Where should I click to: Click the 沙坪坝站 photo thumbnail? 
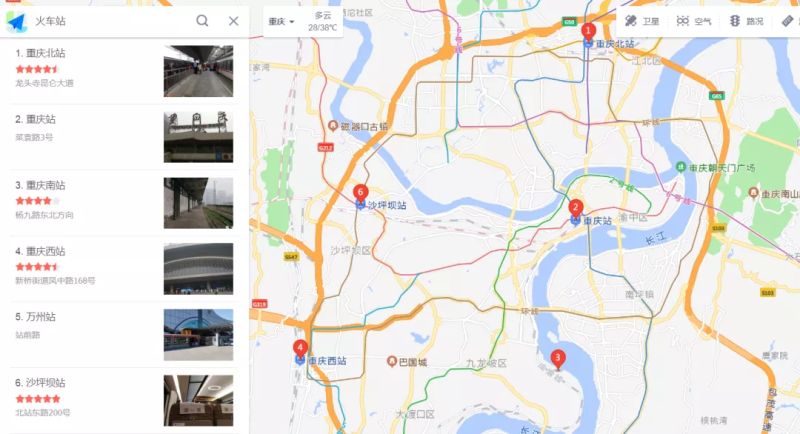tap(198, 400)
